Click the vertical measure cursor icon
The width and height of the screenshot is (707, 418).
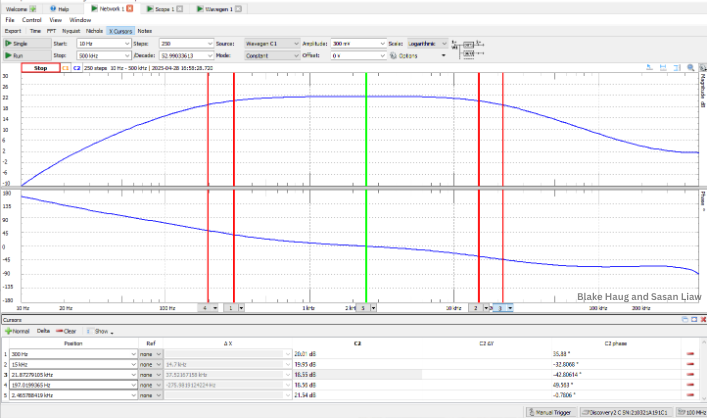coord(677,67)
